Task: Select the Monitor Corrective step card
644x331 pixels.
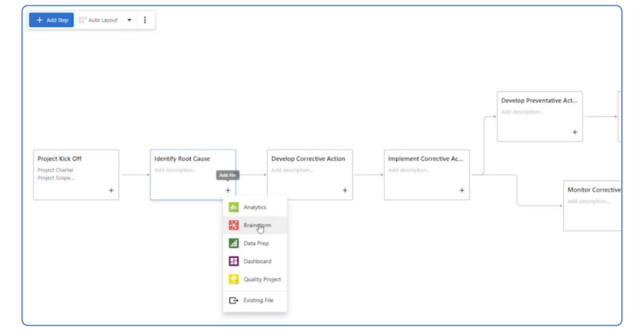Action: [593, 205]
